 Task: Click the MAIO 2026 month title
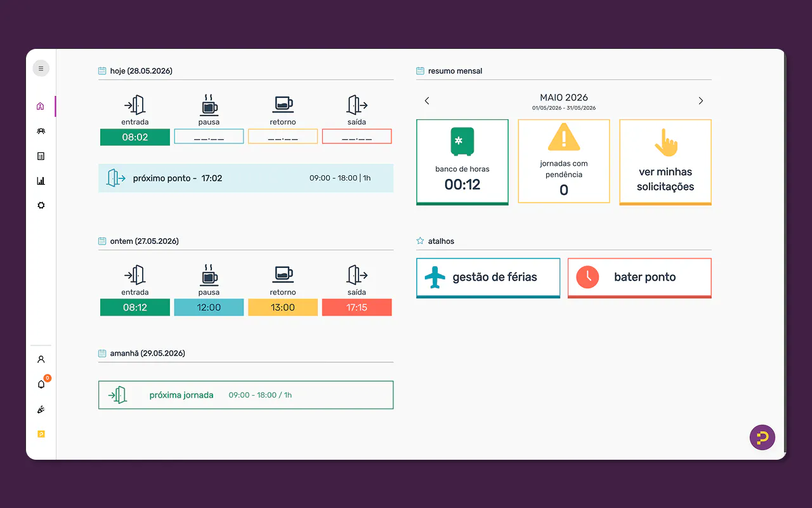coord(564,98)
